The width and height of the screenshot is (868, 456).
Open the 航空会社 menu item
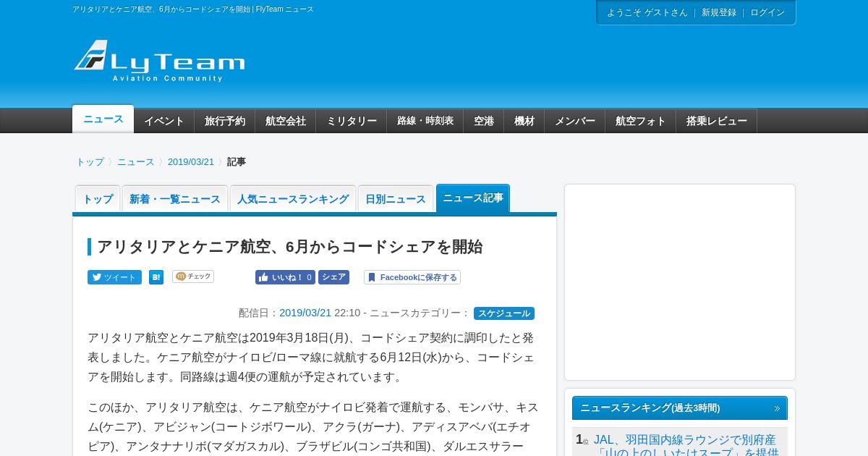pos(286,121)
